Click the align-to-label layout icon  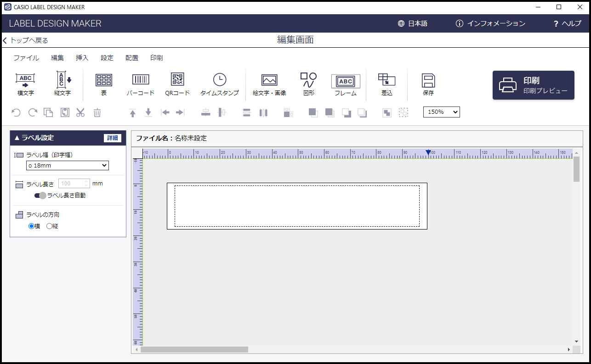point(288,112)
